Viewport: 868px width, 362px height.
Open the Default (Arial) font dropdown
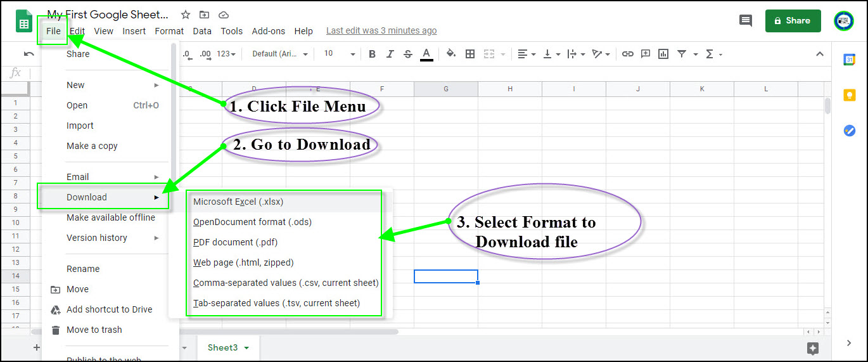tap(280, 54)
